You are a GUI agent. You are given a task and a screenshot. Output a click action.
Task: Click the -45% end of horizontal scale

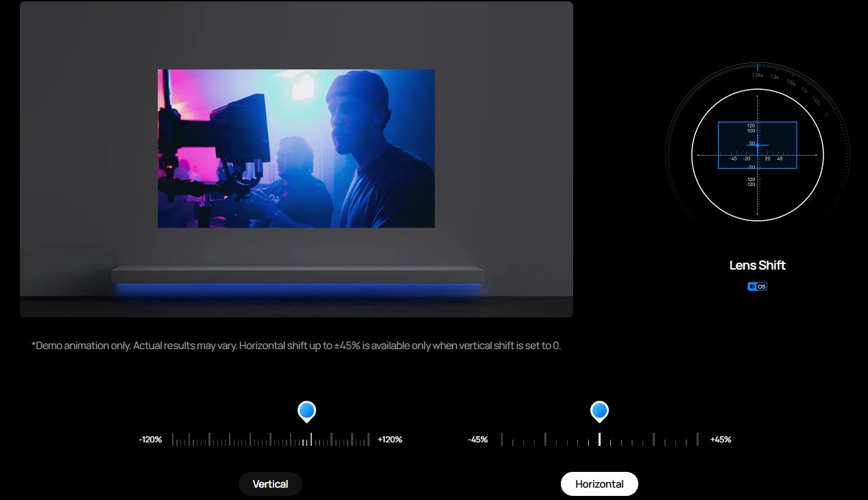tap(478, 440)
